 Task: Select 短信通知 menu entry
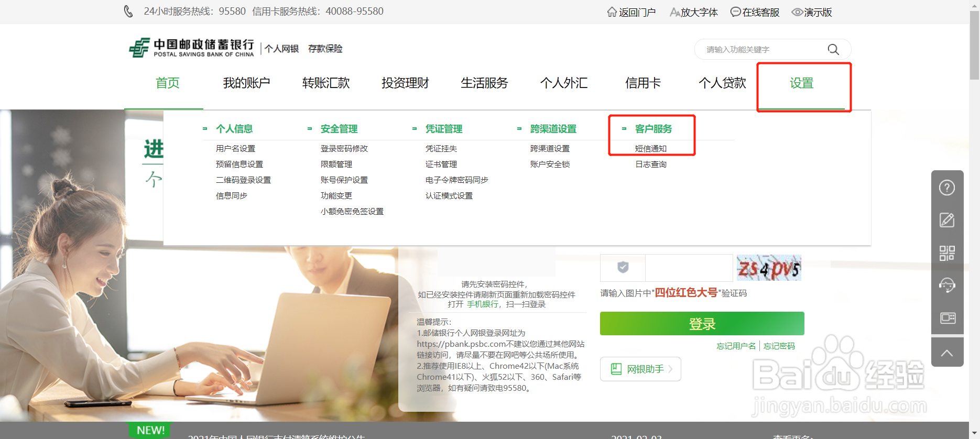(x=651, y=149)
